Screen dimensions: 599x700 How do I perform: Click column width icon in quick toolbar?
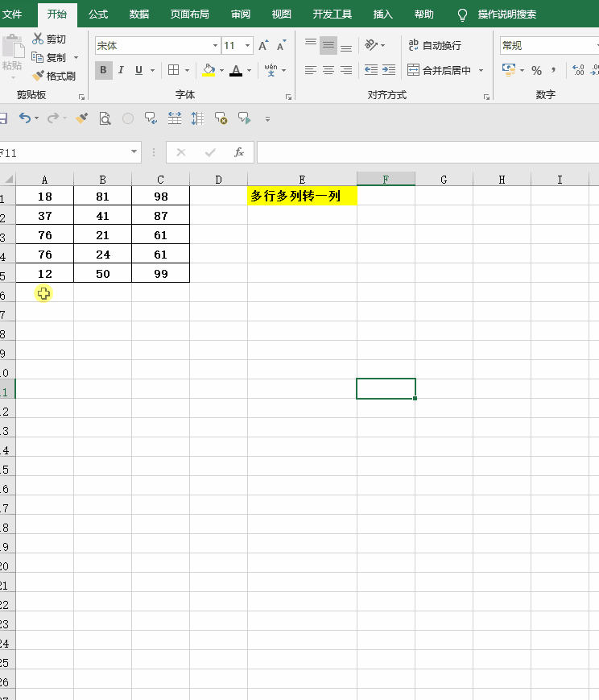click(175, 118)
